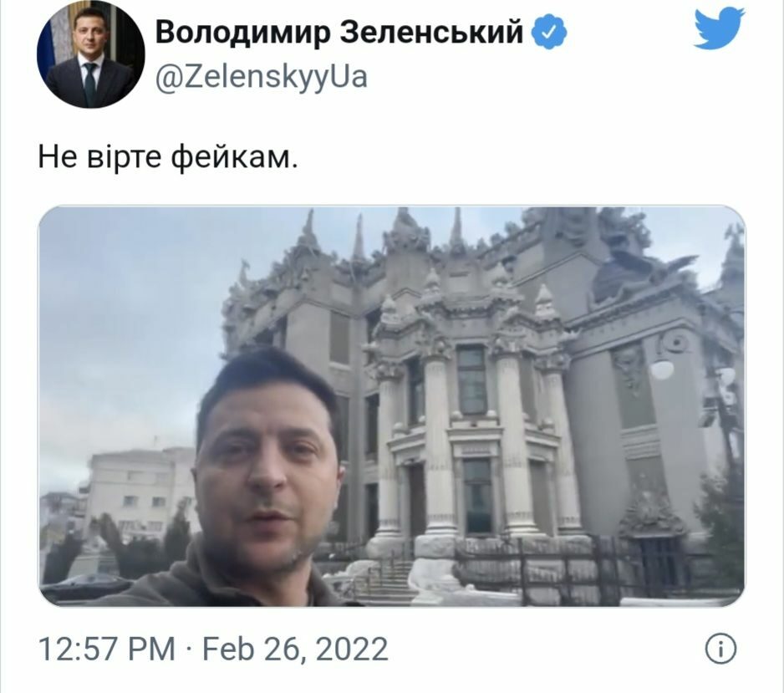Screen dimensions: 784x693
Task: Click the cloudy sky area of the video
Action: (x=130, y=320)
